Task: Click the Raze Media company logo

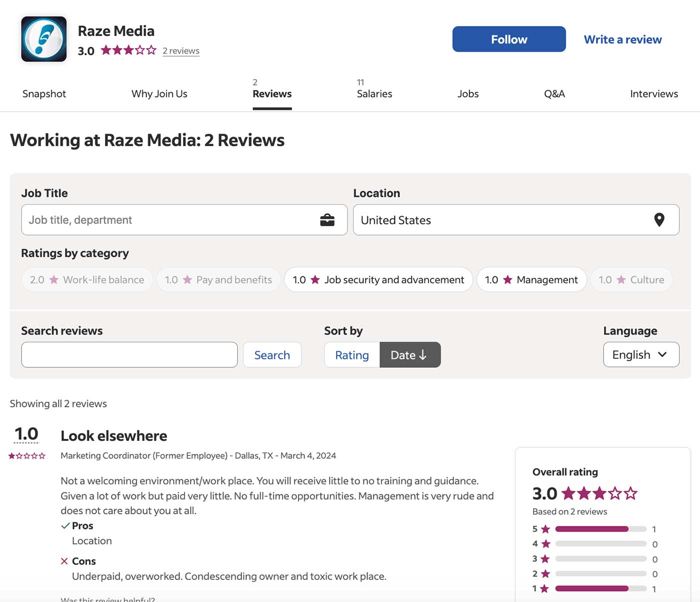Action: pyautogui.click(x=44, y=39)
